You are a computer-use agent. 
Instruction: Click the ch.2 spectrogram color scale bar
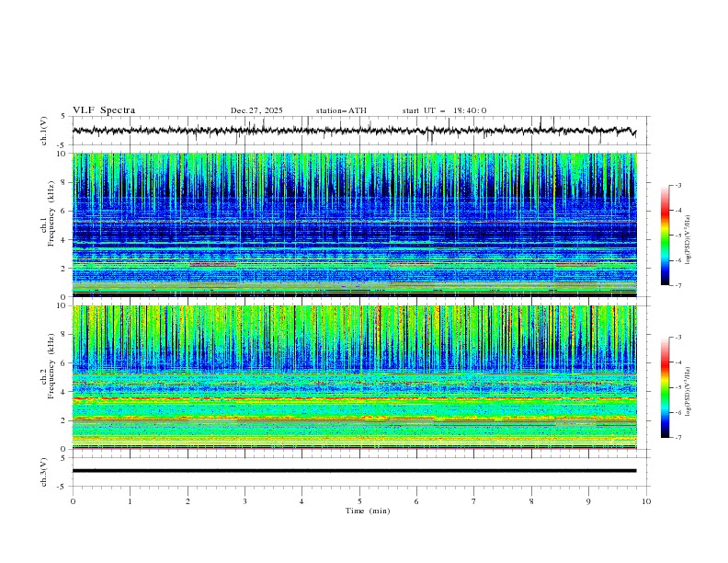tap(665, 387)
